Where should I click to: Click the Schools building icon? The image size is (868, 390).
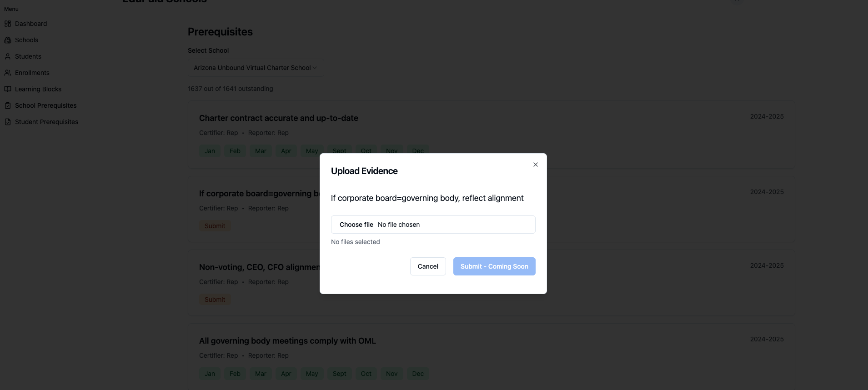click(8, 40)
